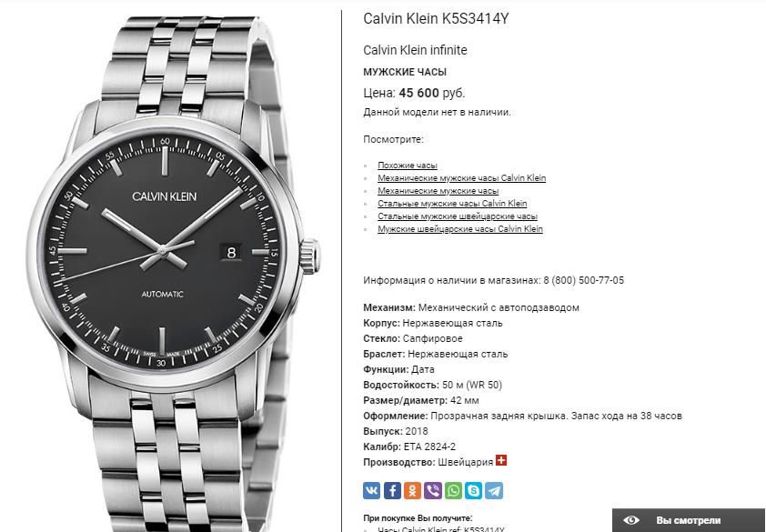The width and height of the screenshot is (766, 532).
Task: Share via Skype icon
Action: pos(473,490)
